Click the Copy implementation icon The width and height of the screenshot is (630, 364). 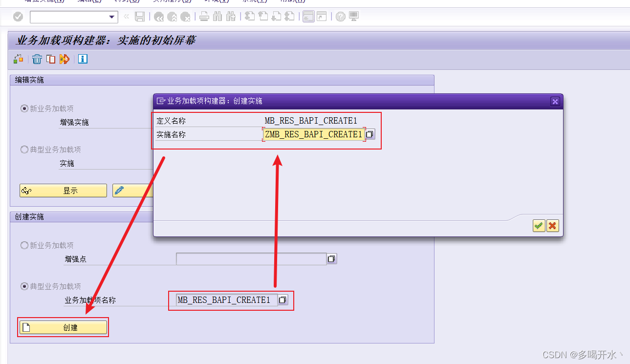tap(51, 59)
